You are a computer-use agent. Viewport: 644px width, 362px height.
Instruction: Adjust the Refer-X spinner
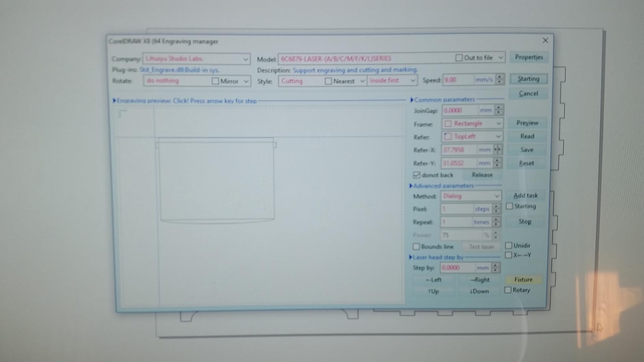[497, 150]
